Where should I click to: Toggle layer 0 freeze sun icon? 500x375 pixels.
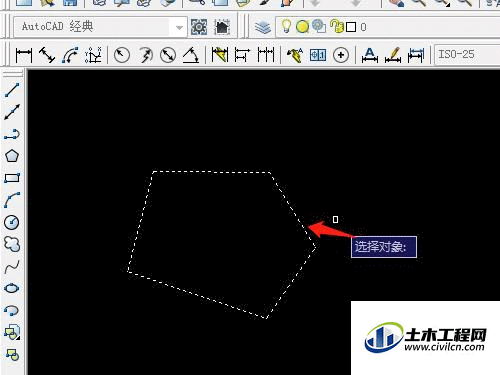[302, 27]
